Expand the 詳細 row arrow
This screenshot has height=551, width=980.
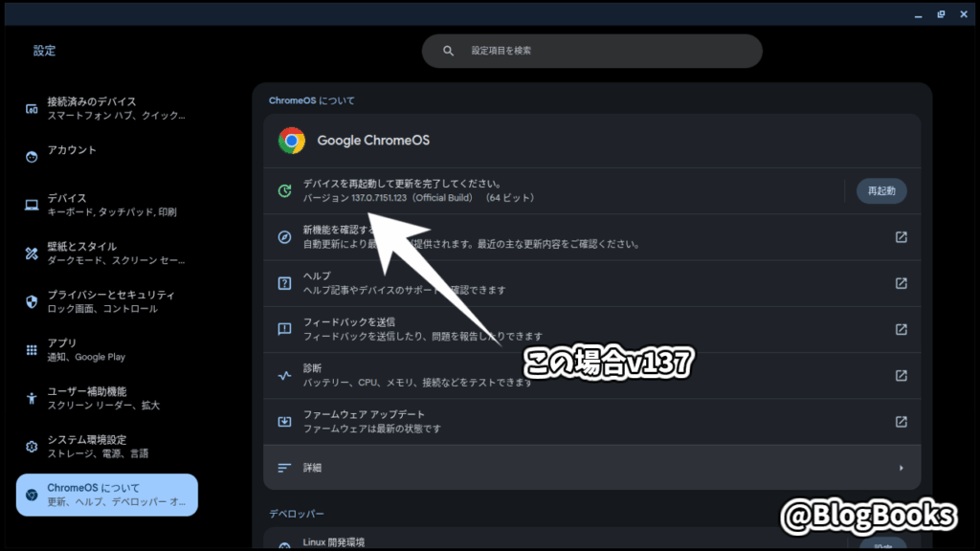click(901, 468)
